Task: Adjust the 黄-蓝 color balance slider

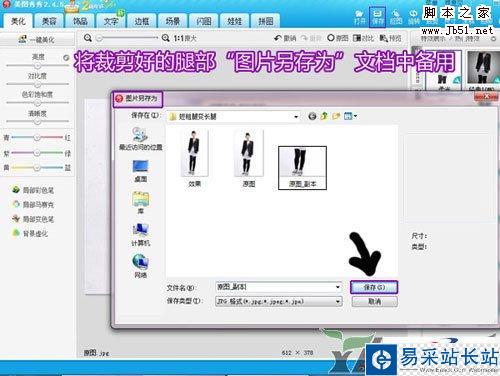Action: tap(37, 167)
